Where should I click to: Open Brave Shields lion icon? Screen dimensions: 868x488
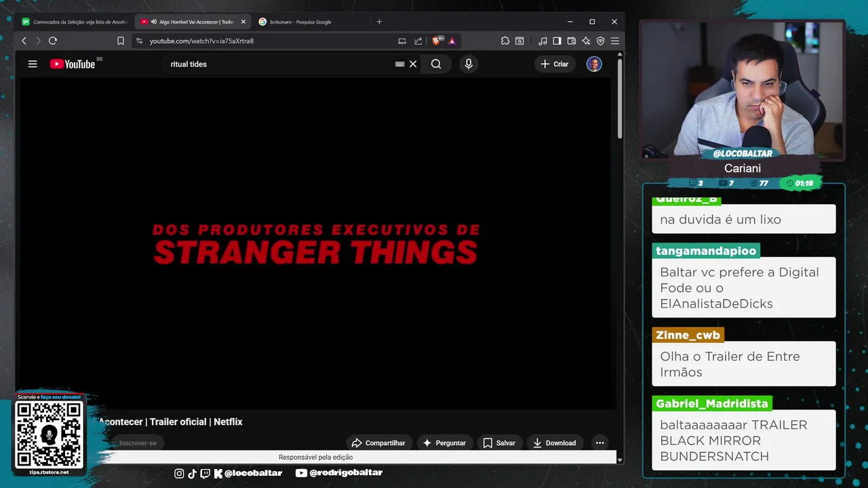[437, 41]
